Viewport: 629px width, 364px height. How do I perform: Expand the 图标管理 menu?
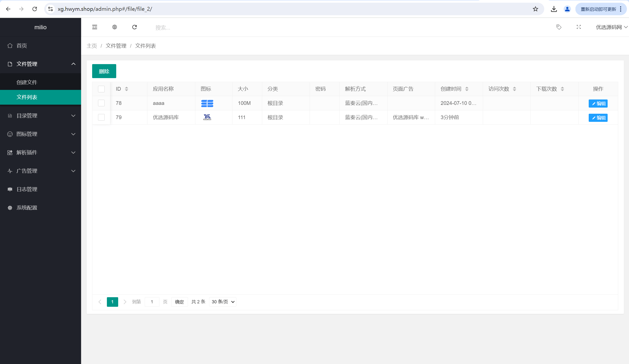41,134
